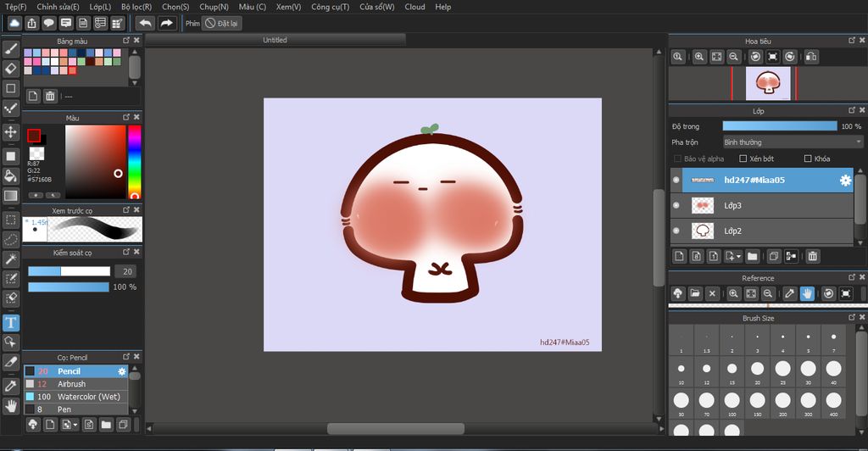This screenshot has height=451, width=868.
Task: Select the Pen brush in the list
Action: point(75,409)
